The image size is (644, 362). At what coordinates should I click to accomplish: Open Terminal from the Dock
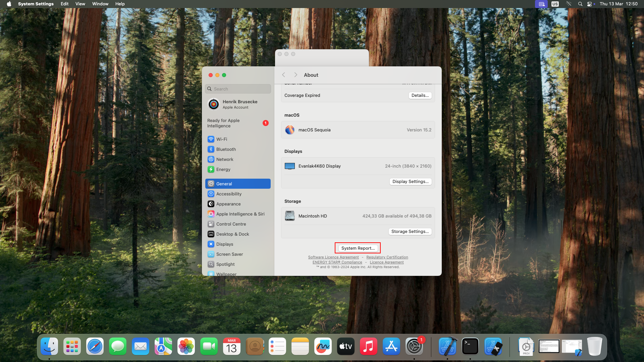pos(470,346)
